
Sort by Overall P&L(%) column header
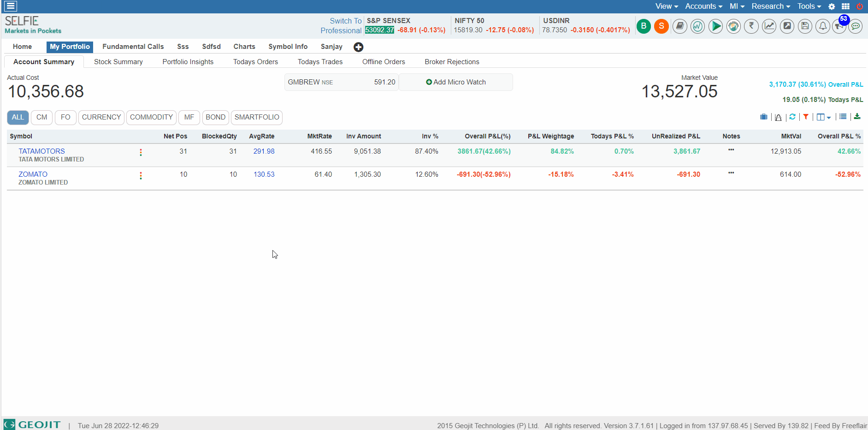488,136
